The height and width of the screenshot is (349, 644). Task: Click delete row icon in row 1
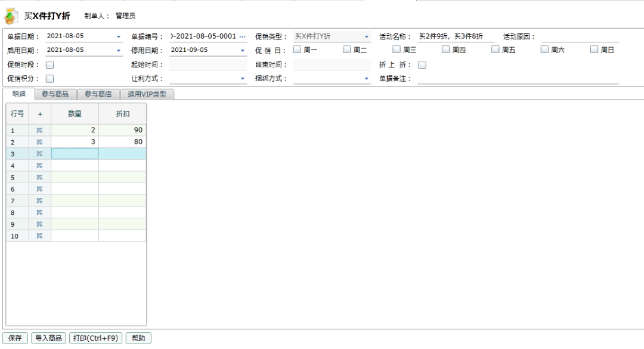click(x=39, y=130)
